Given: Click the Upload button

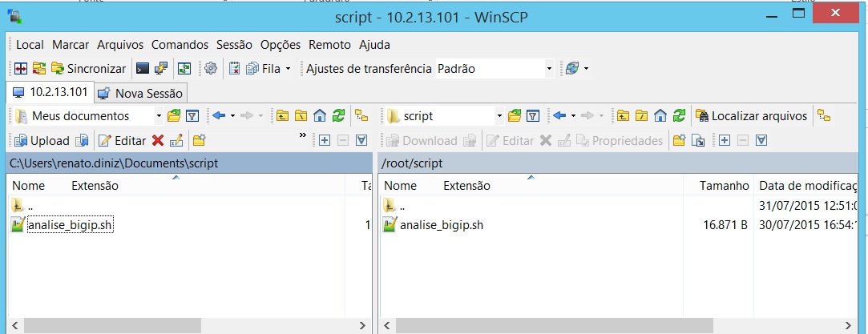Looking at the screenshot, I should (41, 141).
